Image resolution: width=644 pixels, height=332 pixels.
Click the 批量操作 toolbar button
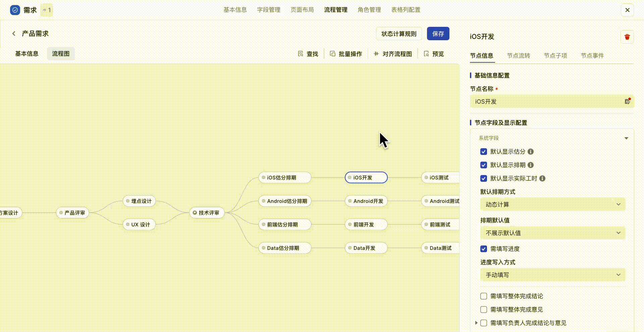[346, 54]
